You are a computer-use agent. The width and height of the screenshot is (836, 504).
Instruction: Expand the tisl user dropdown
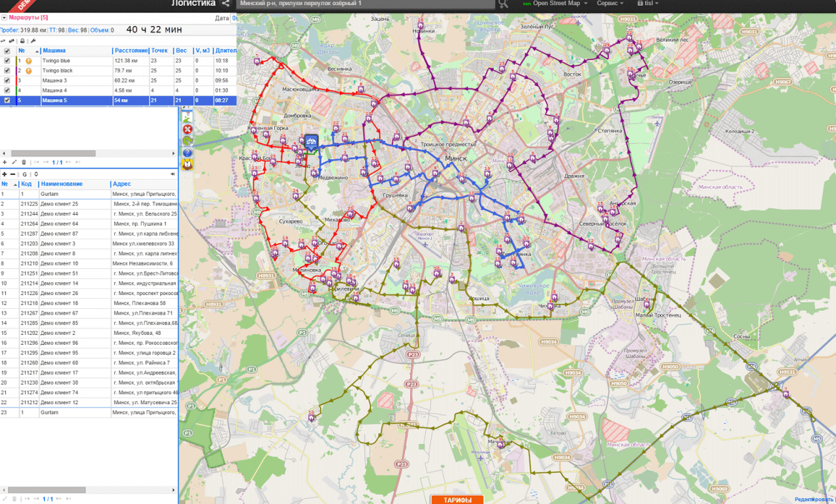[649, 4]
